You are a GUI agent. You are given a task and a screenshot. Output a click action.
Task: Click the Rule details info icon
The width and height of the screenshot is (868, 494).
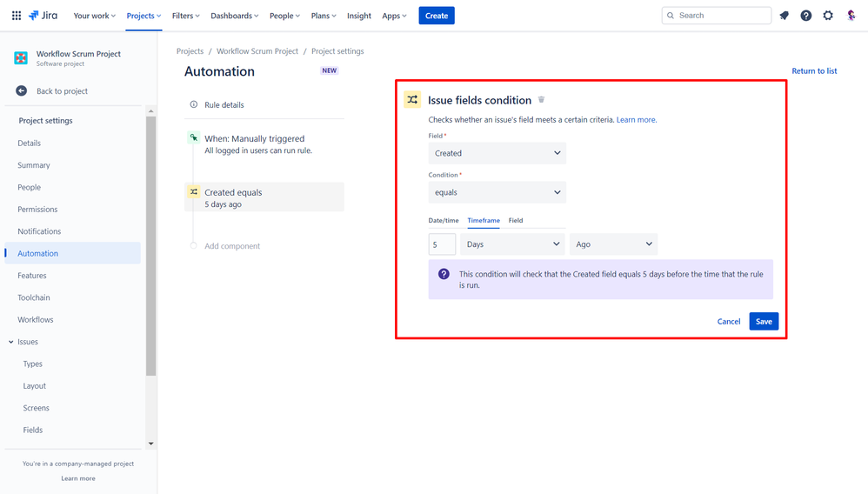[x=194, y=104]
